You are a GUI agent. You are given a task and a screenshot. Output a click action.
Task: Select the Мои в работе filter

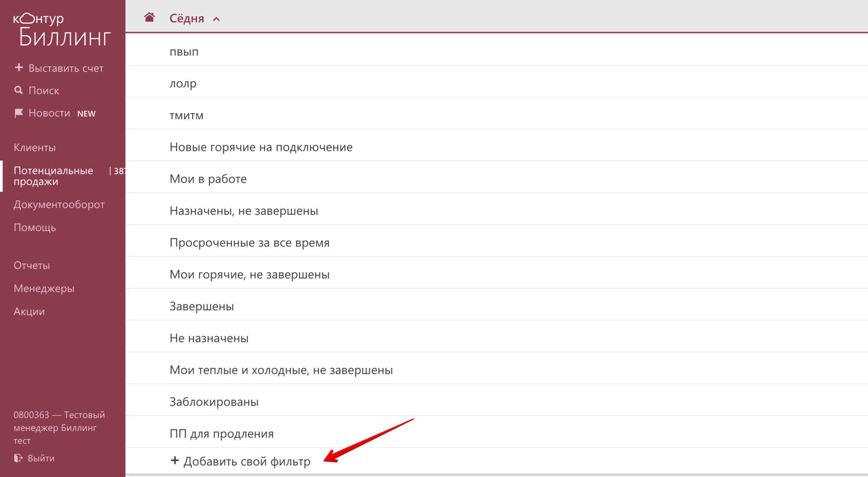(208, 179)
